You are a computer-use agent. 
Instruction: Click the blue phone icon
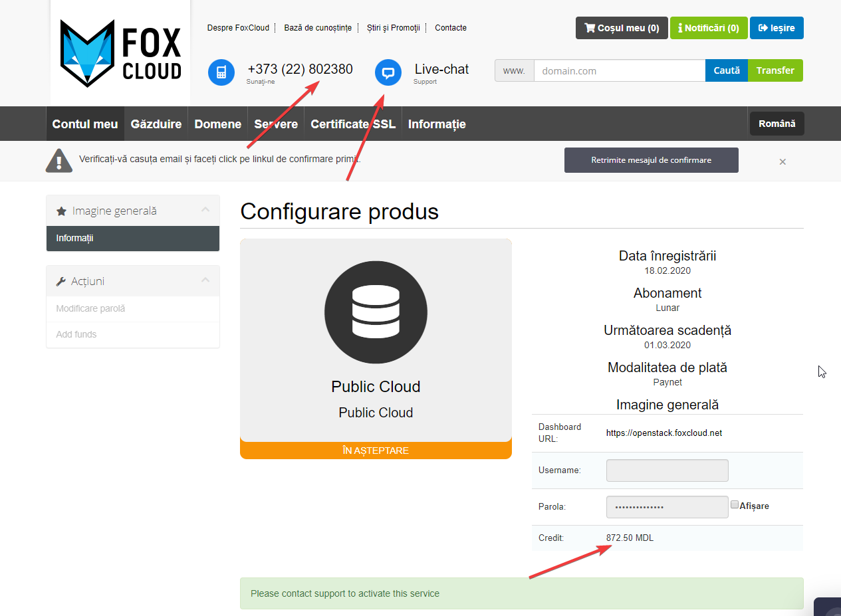(221, 72)
